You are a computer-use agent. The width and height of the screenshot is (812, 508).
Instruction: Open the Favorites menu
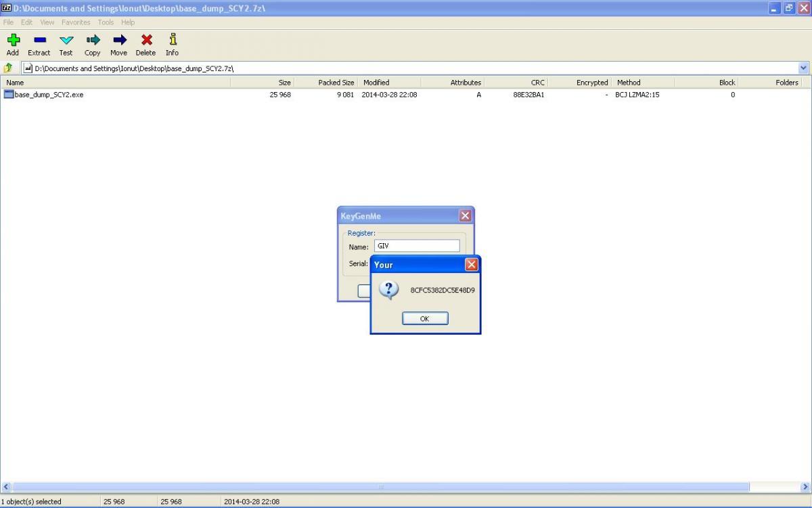(x=76, y=22)
